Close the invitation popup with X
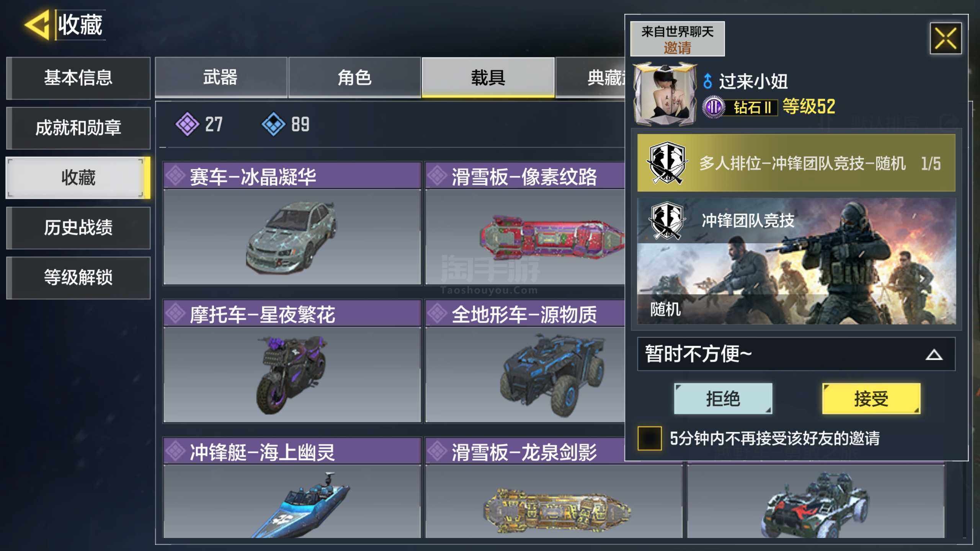 tap(946, 38)
